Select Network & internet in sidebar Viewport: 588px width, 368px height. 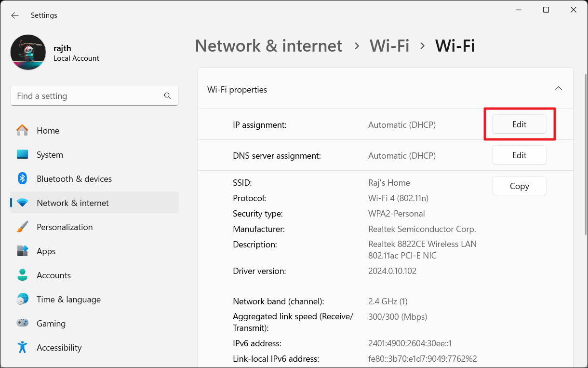(73, 203)
